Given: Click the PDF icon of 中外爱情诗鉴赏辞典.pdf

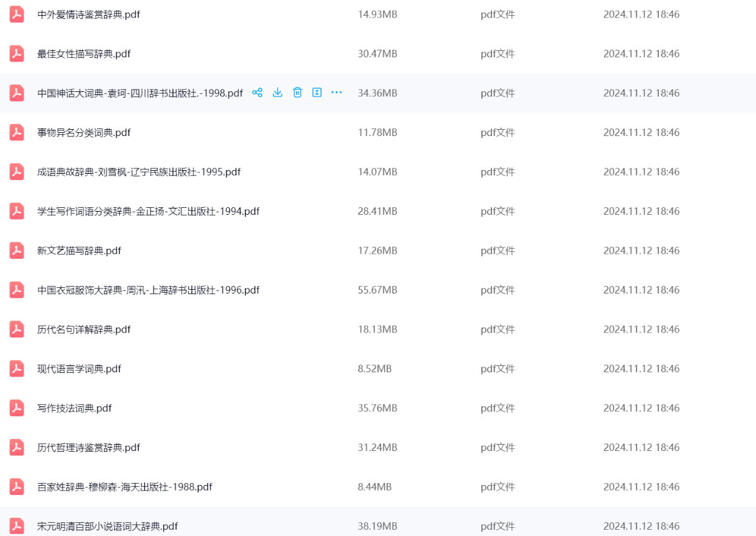Looking at the screenshot, I should coord(16,14).
